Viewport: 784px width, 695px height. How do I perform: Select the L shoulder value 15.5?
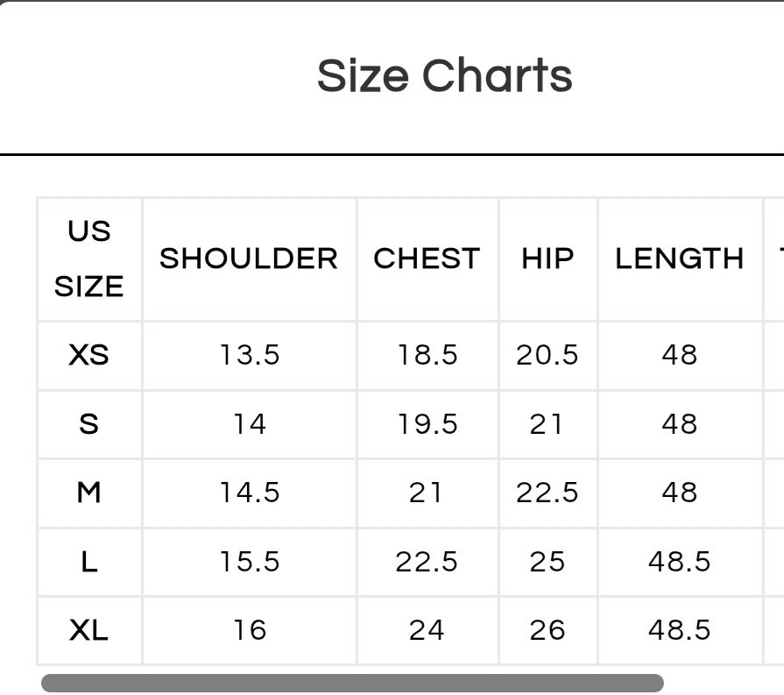250,562
